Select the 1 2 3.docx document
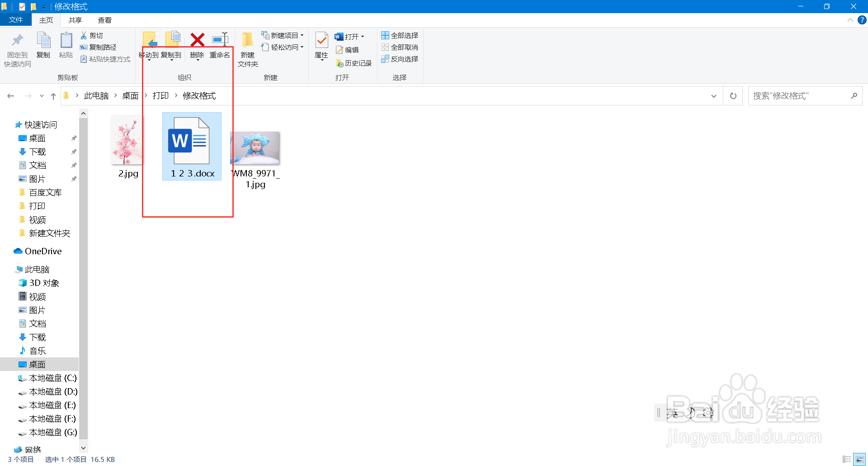Viewport: 868px width, 466px height. click(192, 146)
